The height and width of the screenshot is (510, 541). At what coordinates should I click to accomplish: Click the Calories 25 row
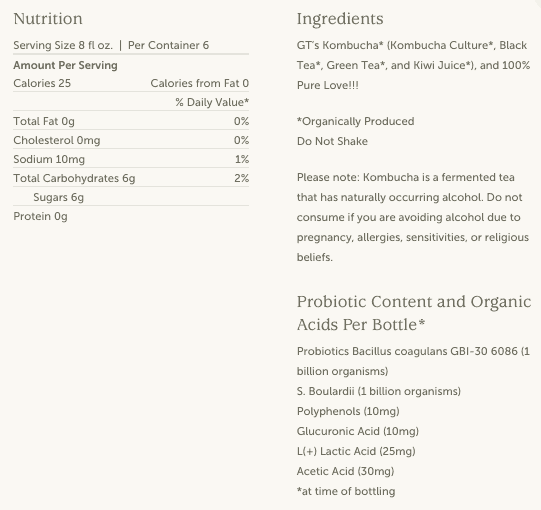(131, 83)
